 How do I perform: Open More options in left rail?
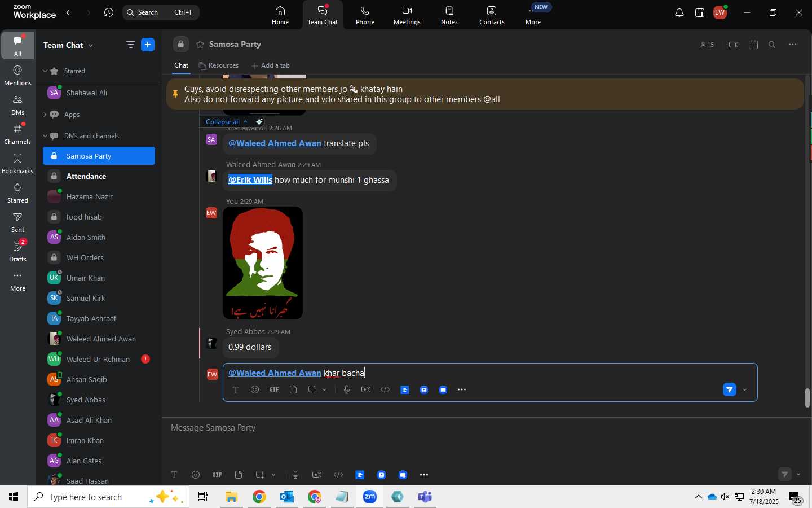[x=17, y=281]
